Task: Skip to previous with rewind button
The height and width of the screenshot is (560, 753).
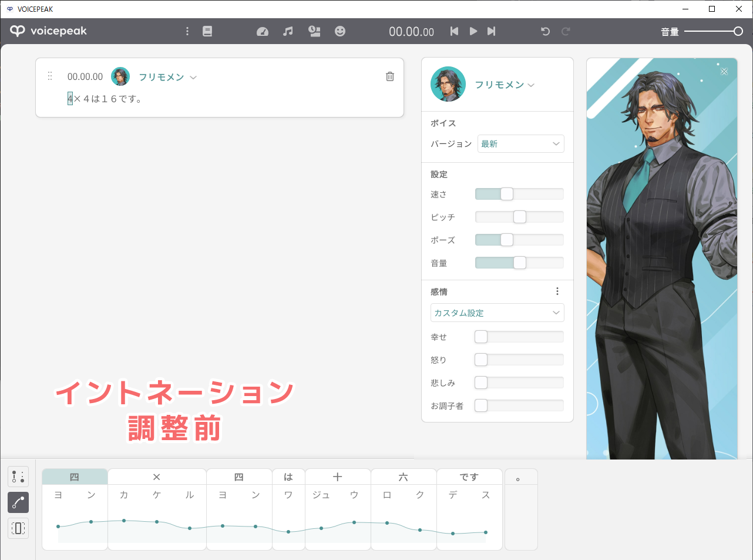Action: point(454,31)
